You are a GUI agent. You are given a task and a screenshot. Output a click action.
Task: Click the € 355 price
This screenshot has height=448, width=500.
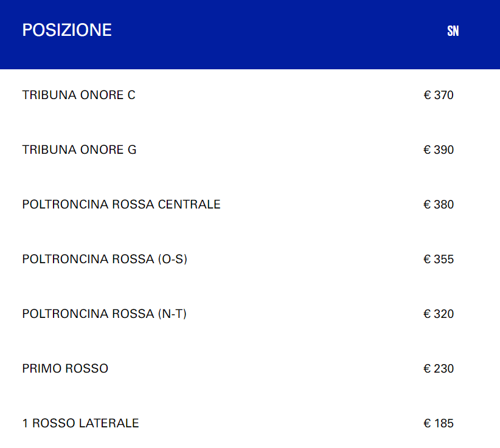point(439,260)
